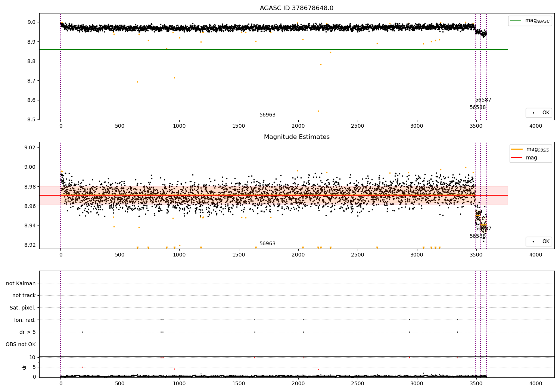Click the "10" tick on the dr axis
This screenshot has width=560, height=392.
click(x=32, y=357)
